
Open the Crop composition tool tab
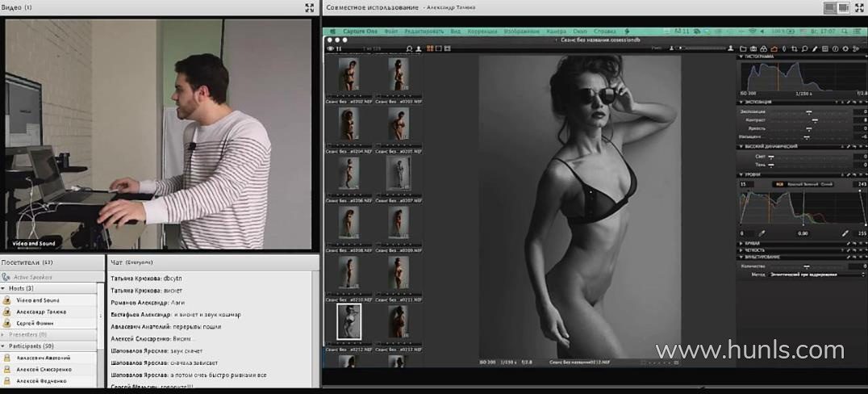(795, 48)
